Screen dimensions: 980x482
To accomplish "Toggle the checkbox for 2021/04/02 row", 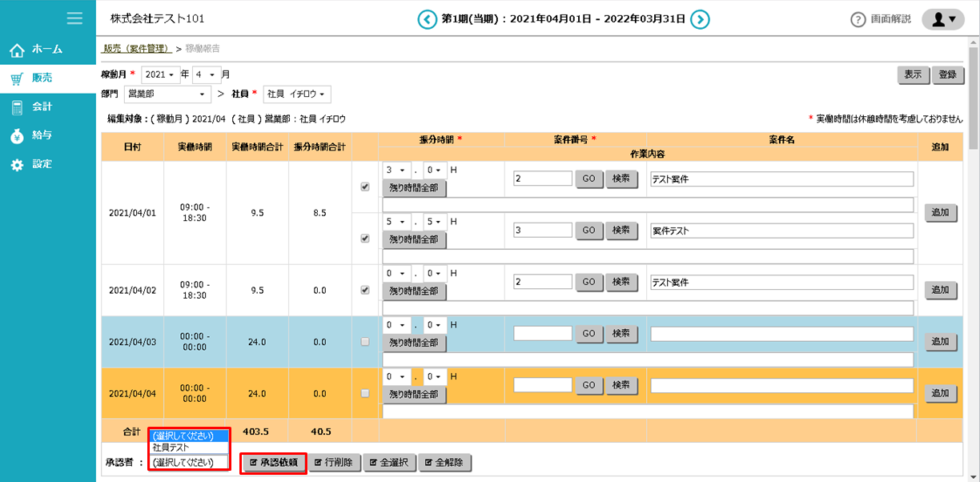I will point(365,290).
